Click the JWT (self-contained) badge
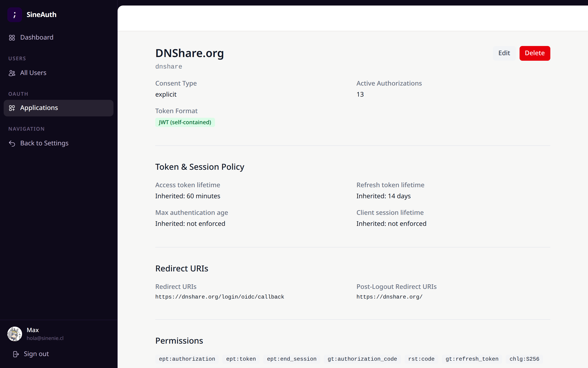This screenshot has height=368, width=588. pyautogui.click(x=185, y=122)
